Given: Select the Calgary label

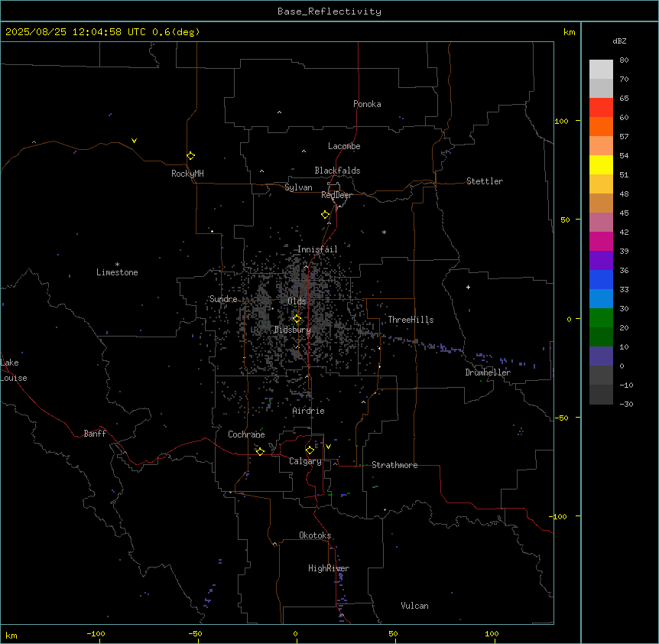Looking at the screenshot, I should click(305, 461).
